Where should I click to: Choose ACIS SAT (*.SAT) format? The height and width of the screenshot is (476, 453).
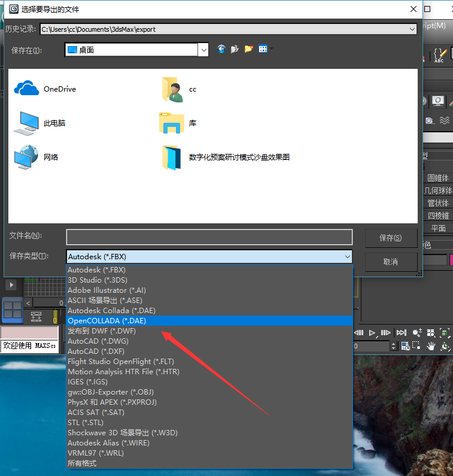(209, 413)
